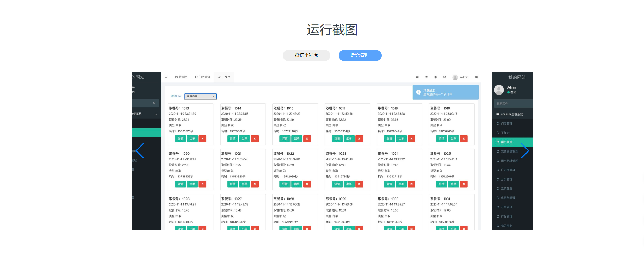Open 优惠券管理 in sidebar
The width and height of the screenshot is (644, 253).
512,198
